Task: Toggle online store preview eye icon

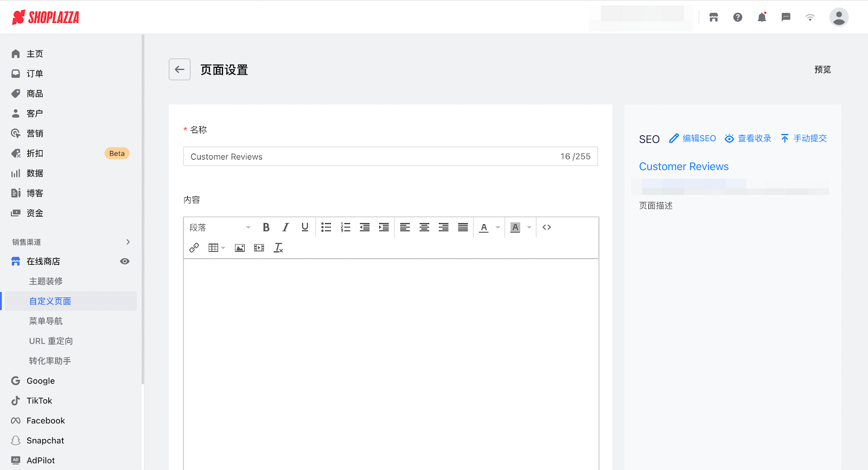Action: point(125,262)
